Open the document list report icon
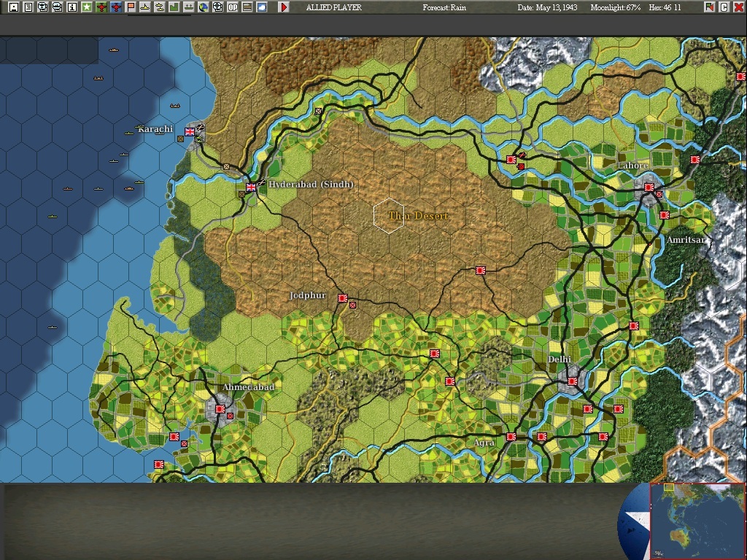Image resolution: width=747 pixels, height=560 pixels. 28,7
